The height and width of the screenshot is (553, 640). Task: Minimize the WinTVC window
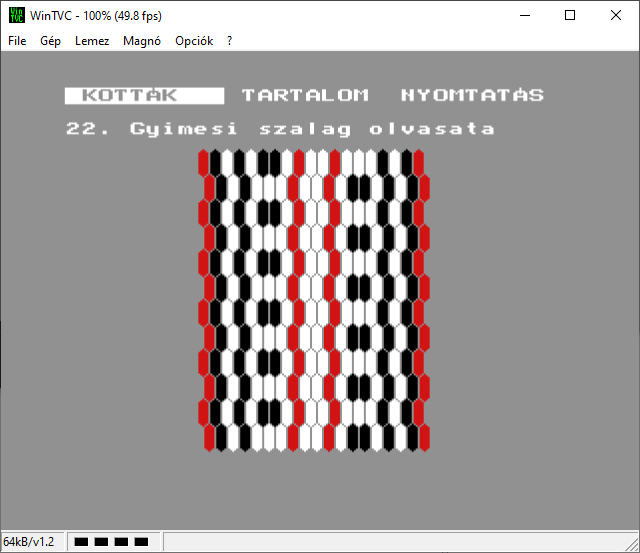click(523, 15)
